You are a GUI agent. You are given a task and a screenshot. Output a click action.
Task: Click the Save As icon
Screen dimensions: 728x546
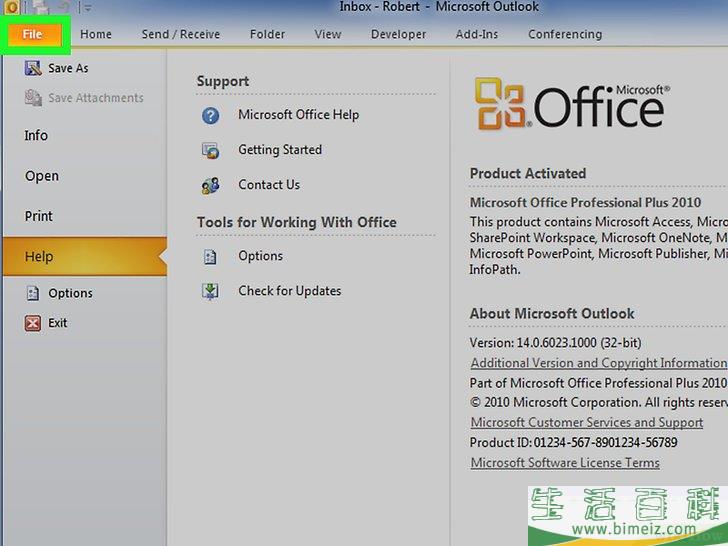[32, 68]
